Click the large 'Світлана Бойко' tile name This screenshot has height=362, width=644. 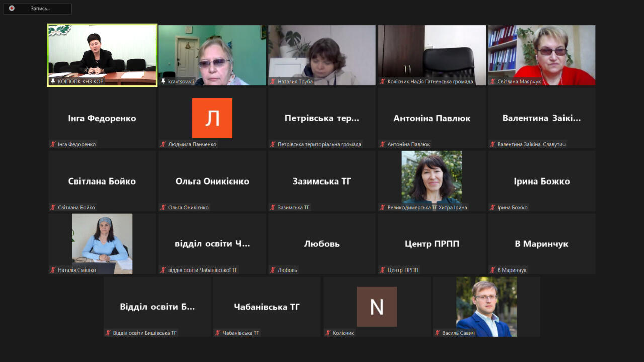102,182
